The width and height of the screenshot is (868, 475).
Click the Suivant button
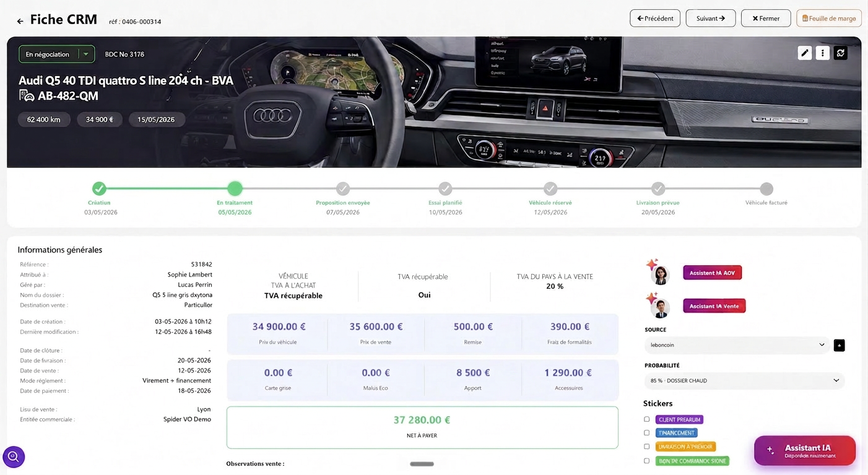[x=711, y=19]
